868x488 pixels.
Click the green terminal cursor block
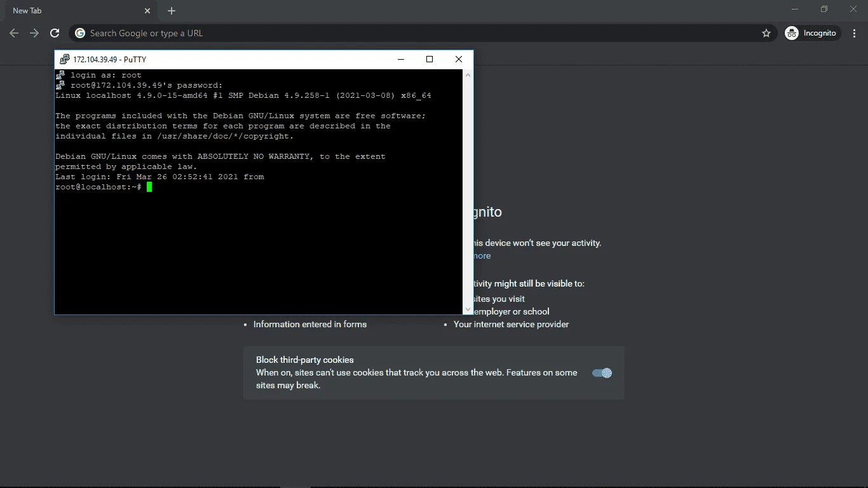pyautogui.click(x=149, y=187)
